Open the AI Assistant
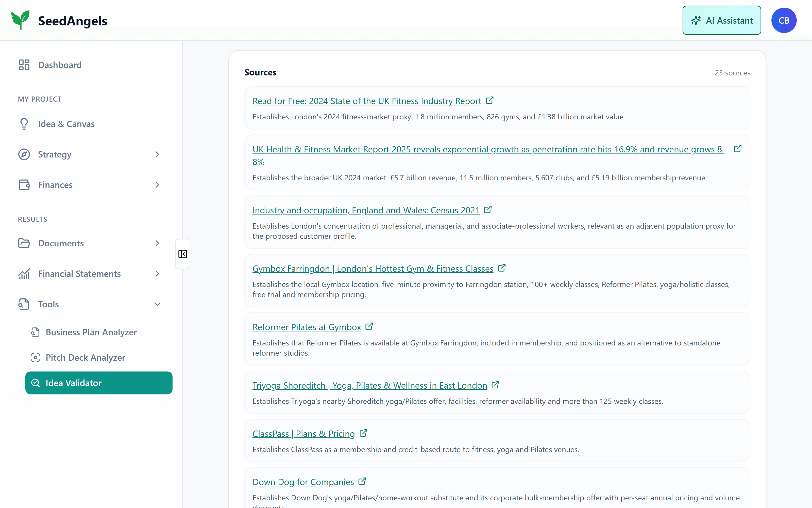 [x=721, y=21]
